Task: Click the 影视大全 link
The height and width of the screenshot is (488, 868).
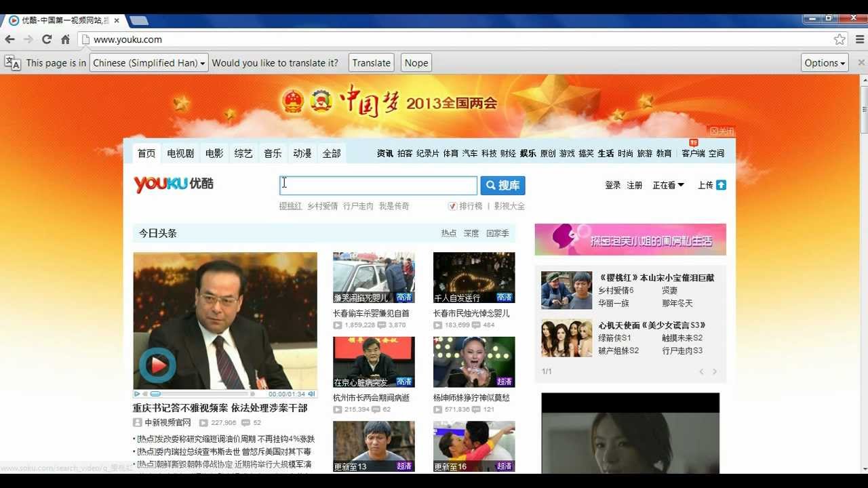Action: point(509,206)
